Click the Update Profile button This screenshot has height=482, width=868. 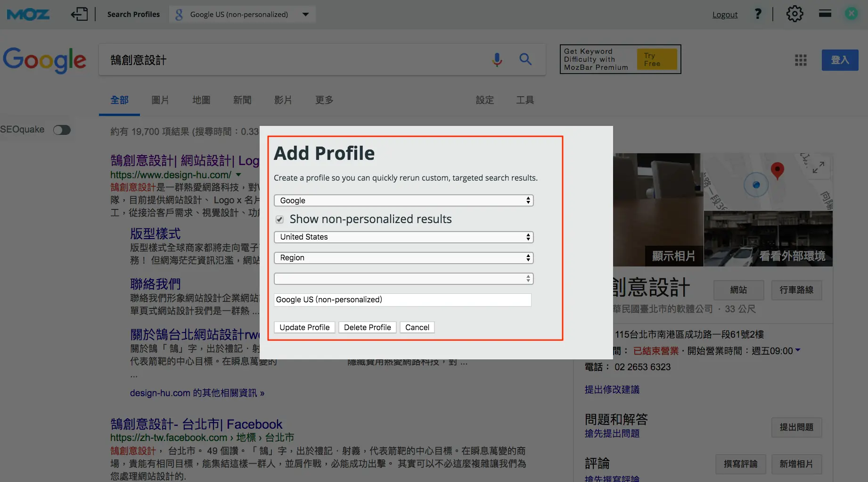304,327
